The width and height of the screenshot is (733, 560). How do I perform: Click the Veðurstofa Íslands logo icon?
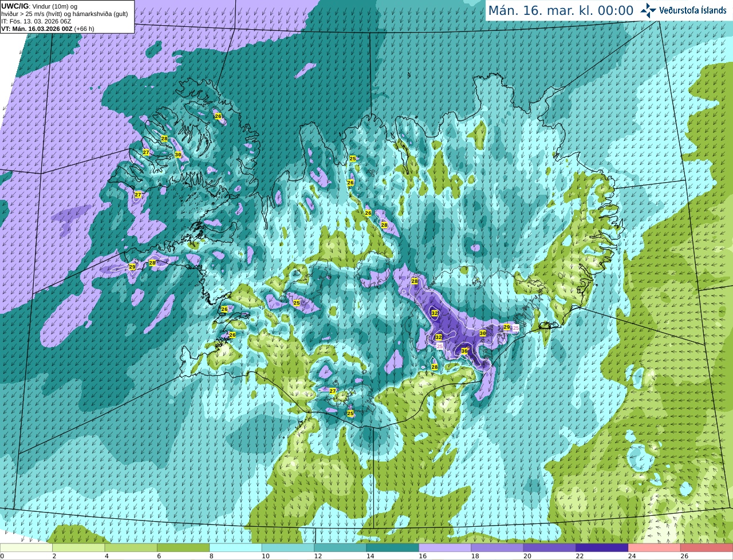point(648,10)
